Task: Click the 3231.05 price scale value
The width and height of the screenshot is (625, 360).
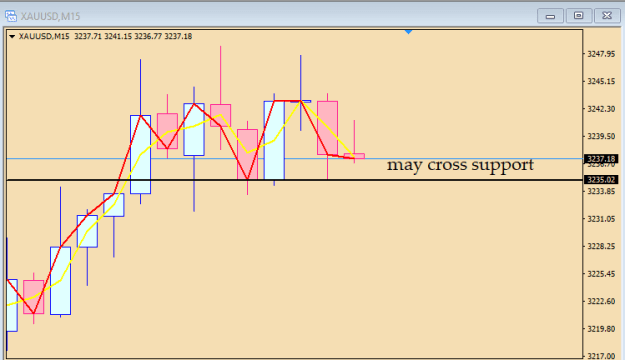Action: click(x=601, y=219)
